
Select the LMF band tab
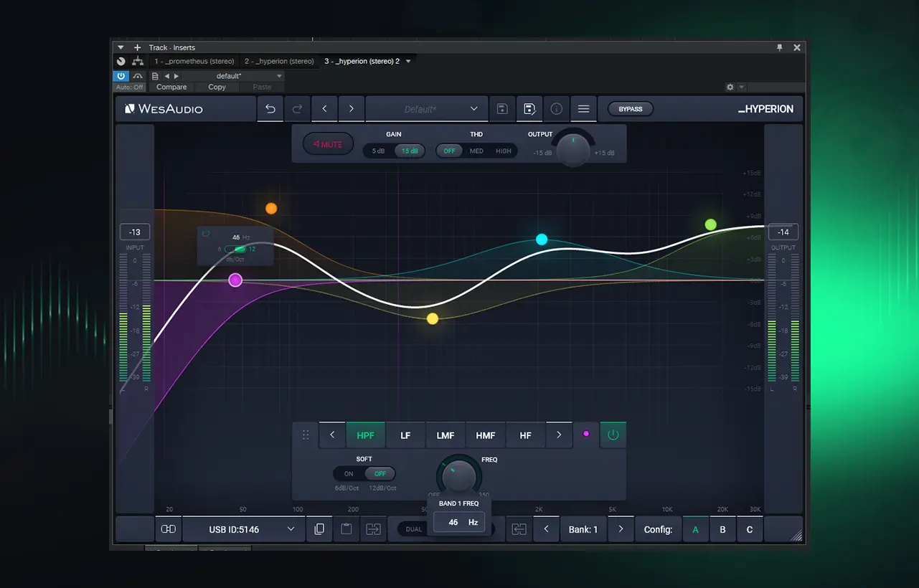pos(446,435)
